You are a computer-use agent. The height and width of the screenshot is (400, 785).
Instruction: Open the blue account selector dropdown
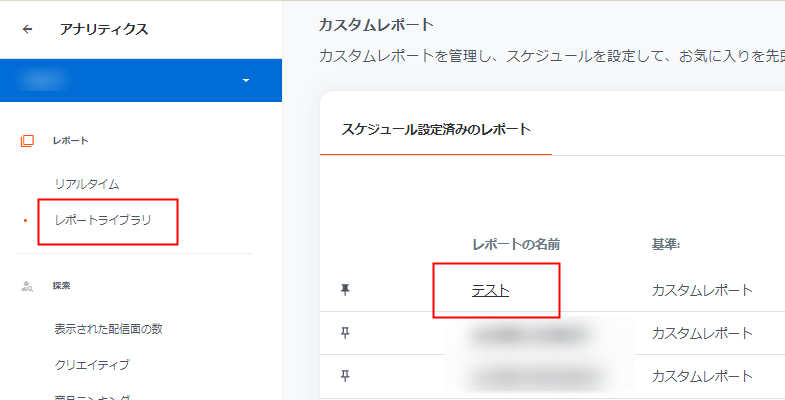(245, 80)
